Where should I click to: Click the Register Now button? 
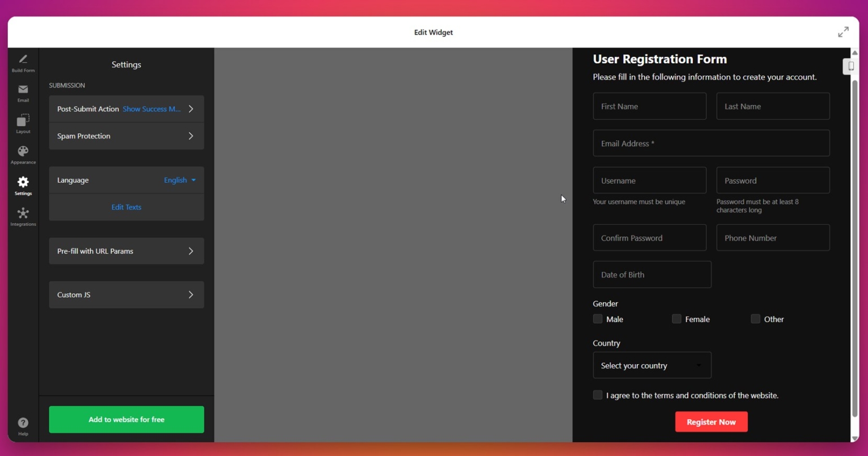711,422
